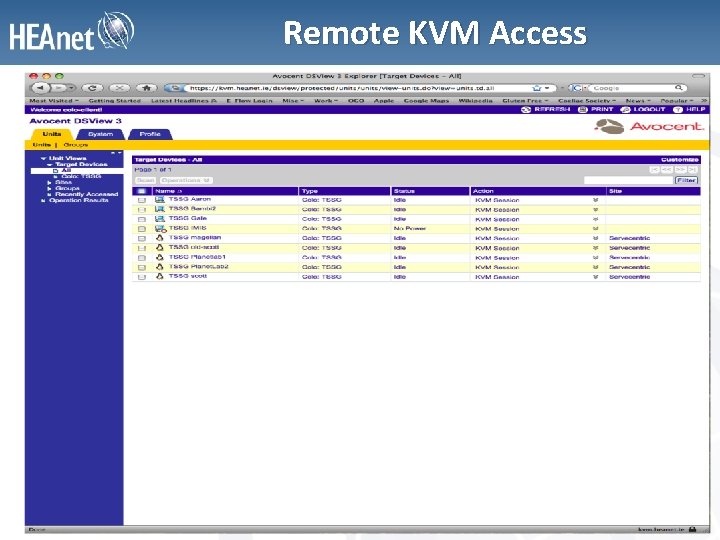Open the Operations dropdown button

[x=186, y=180]
